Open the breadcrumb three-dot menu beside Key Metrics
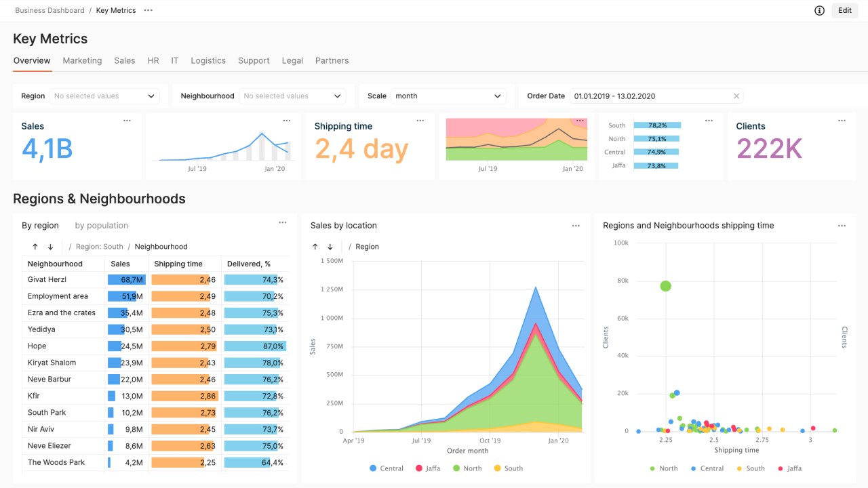The width and height of the screenshot is (868, 488). click(x=148, y=10)
